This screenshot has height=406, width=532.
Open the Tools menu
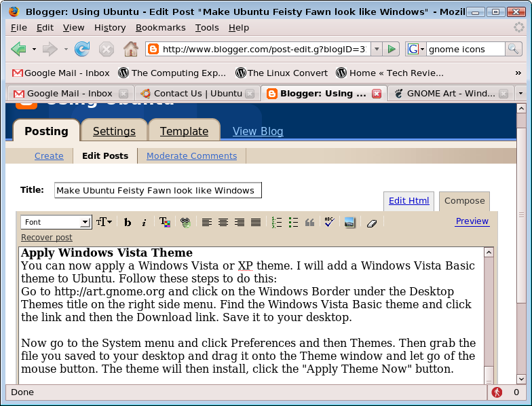point(207,27)
